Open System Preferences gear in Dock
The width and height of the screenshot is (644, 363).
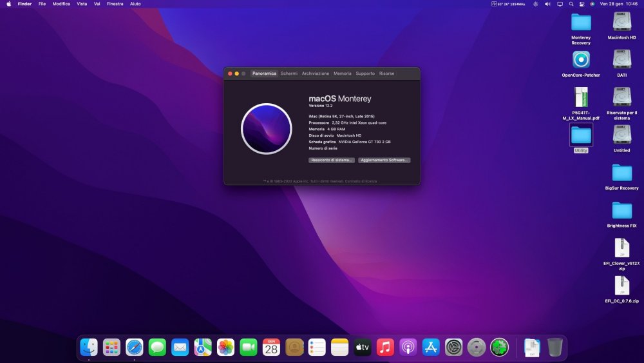tap(453, 348)
